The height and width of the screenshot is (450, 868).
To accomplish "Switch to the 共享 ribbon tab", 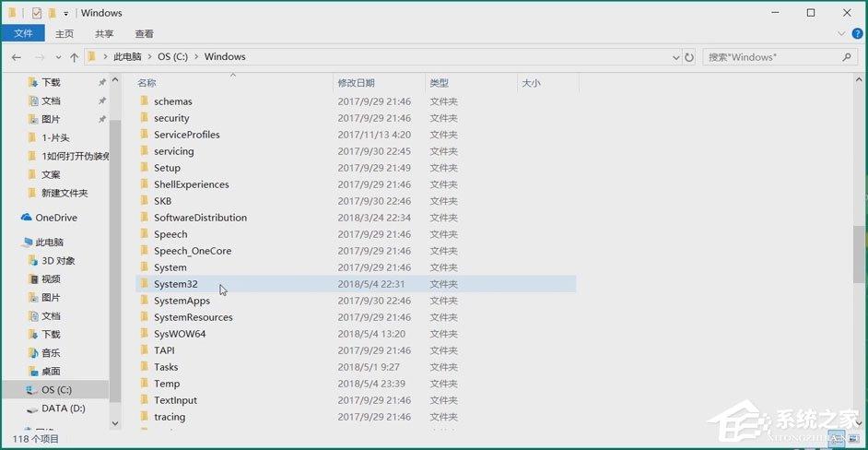I will point(104,34).
